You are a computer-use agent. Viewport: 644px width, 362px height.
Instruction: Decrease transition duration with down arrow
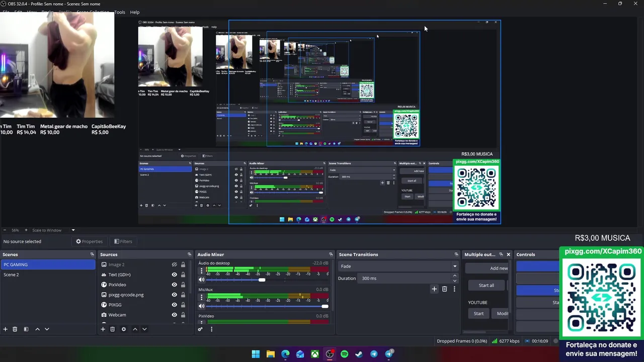[x=454, y=281]
